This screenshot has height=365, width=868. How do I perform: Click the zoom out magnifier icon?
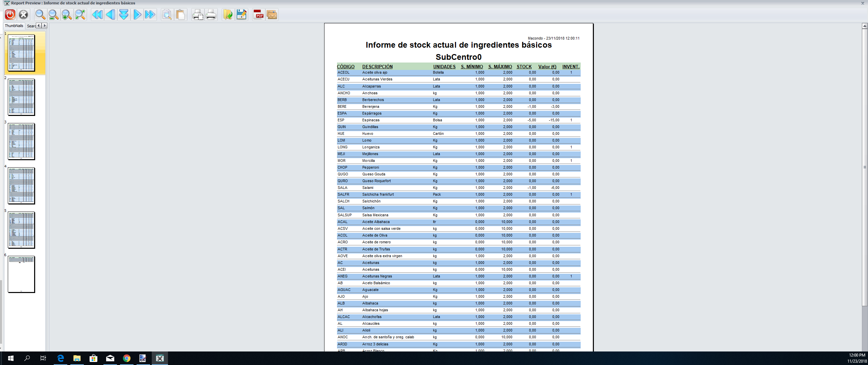[53, 15]
